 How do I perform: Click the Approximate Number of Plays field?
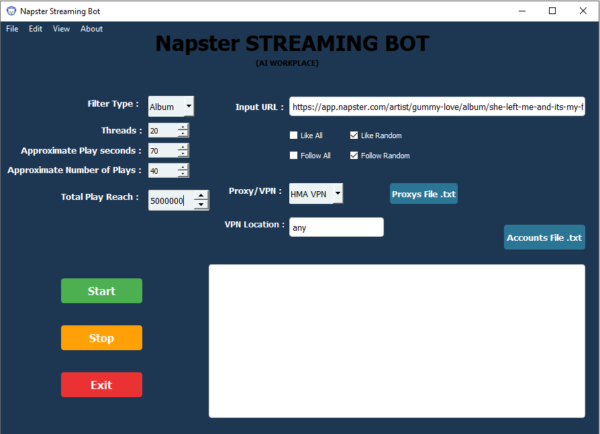click(x=163, y=170)
